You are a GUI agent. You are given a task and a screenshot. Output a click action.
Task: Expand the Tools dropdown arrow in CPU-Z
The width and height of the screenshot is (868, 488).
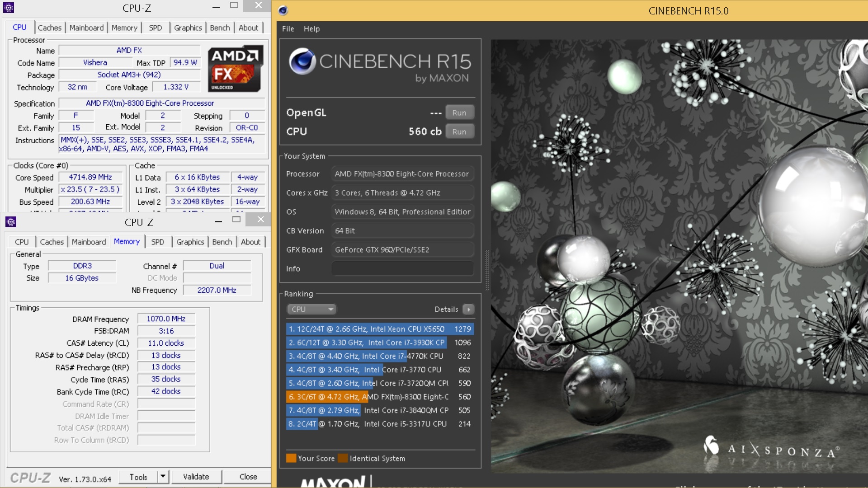[163, 477]
